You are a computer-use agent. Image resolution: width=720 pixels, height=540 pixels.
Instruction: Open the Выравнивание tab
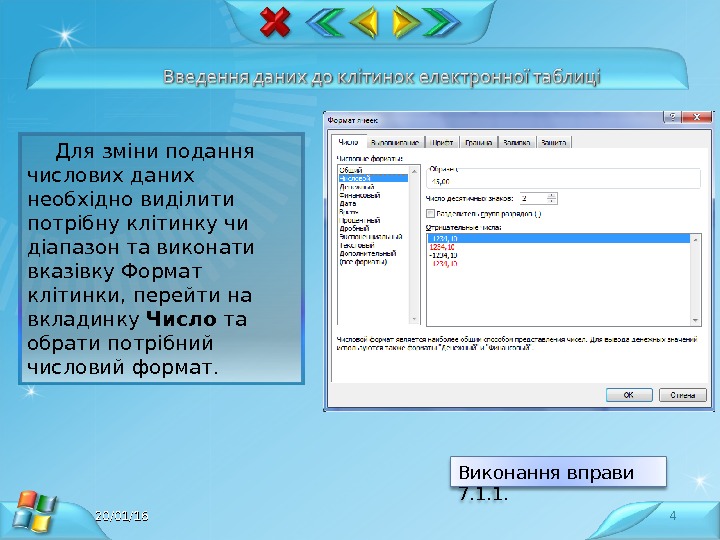pyautogui.click(x=395, y=143)
